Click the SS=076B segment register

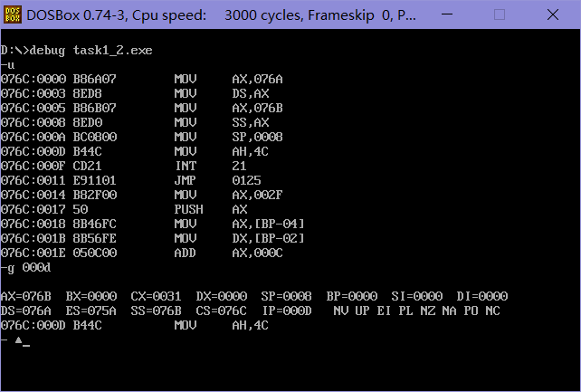pyautogui.click(x=156, y=311)
